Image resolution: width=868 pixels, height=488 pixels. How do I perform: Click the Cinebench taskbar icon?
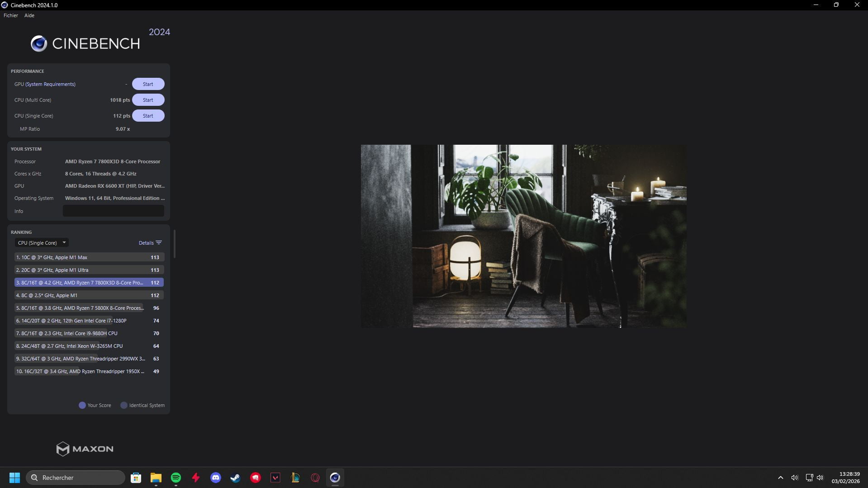click(335, 478)
